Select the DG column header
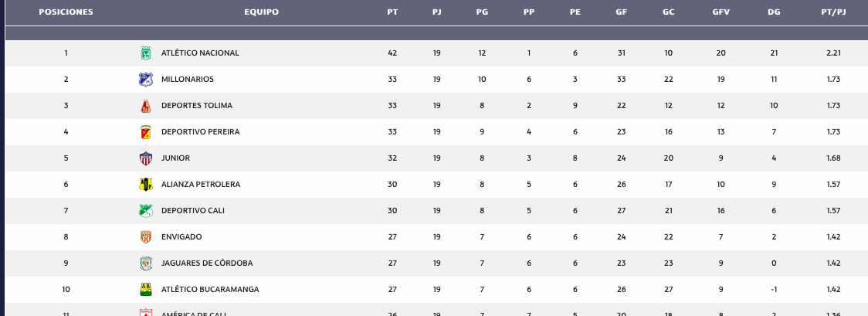This screenshot has height=316, width=868. pyautogui.click(x=774, y=12)
